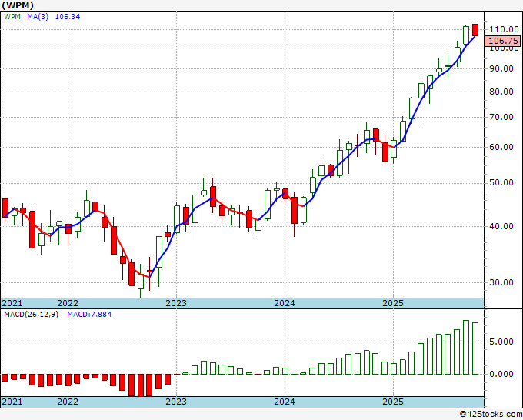Click the 106.34 moving average value

[68, 17]
